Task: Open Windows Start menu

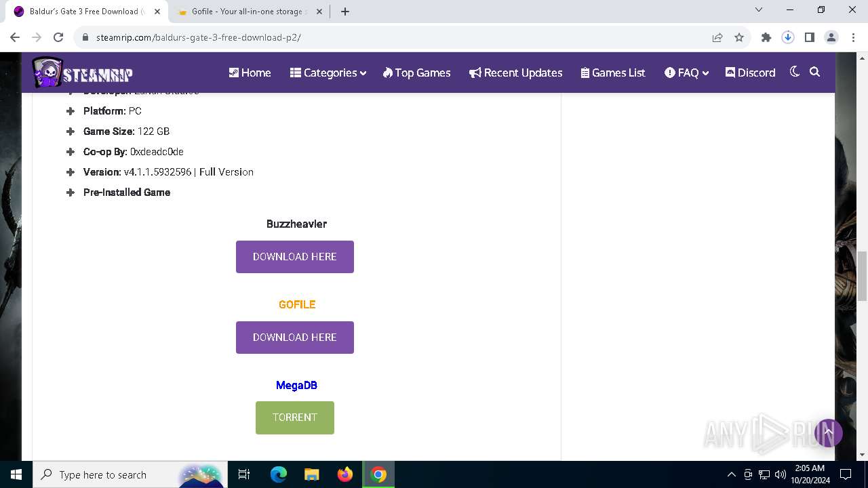Action: [16, 474]
